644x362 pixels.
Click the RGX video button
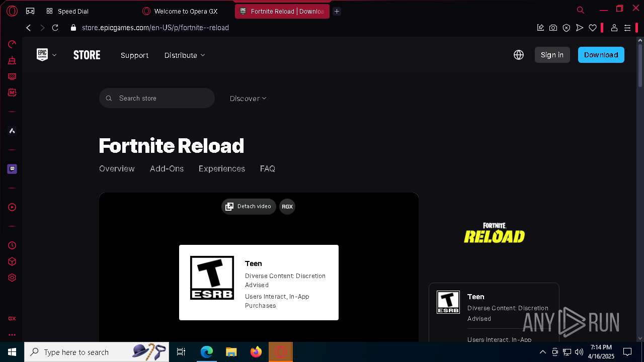(x=287, y=206)
